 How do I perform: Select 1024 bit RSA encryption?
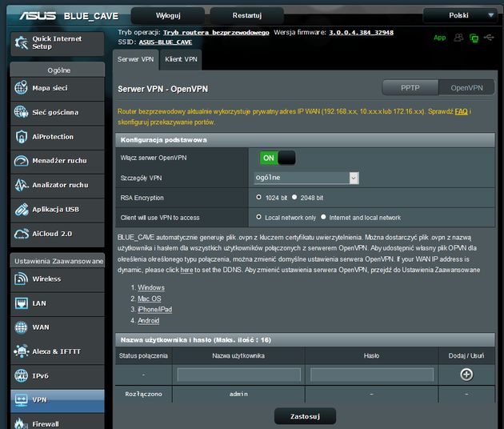(x=258, y=197)
